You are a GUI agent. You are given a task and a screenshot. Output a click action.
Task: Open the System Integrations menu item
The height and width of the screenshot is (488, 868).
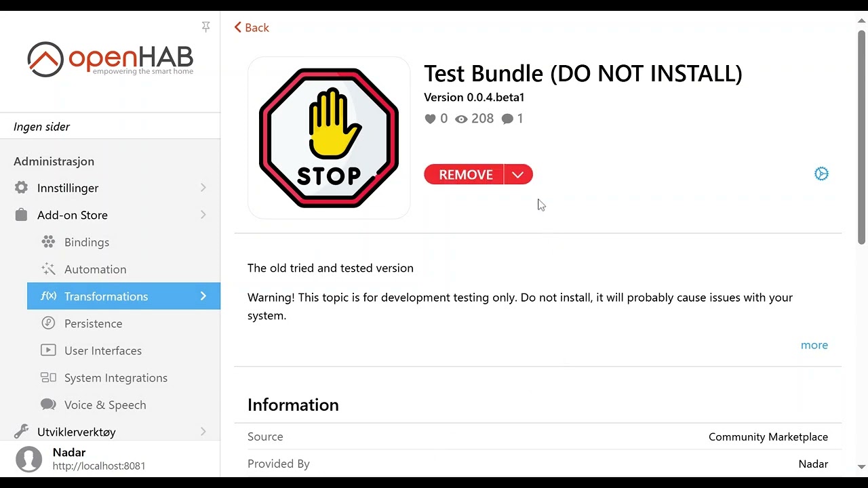(123, 378)
